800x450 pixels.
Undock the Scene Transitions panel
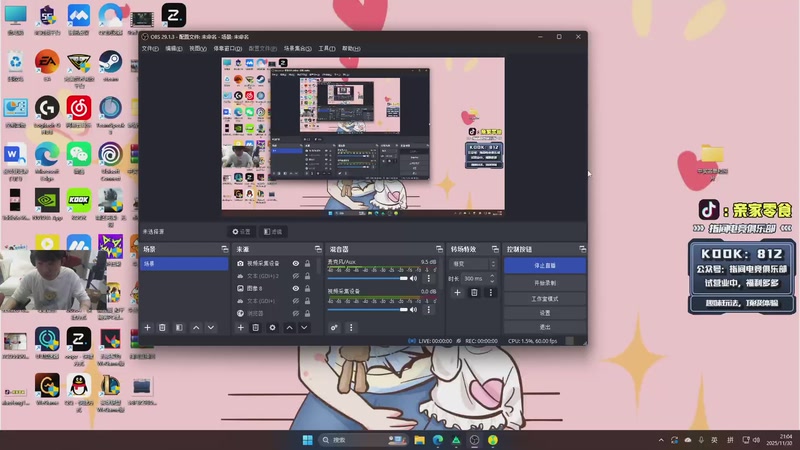[495, 249]
